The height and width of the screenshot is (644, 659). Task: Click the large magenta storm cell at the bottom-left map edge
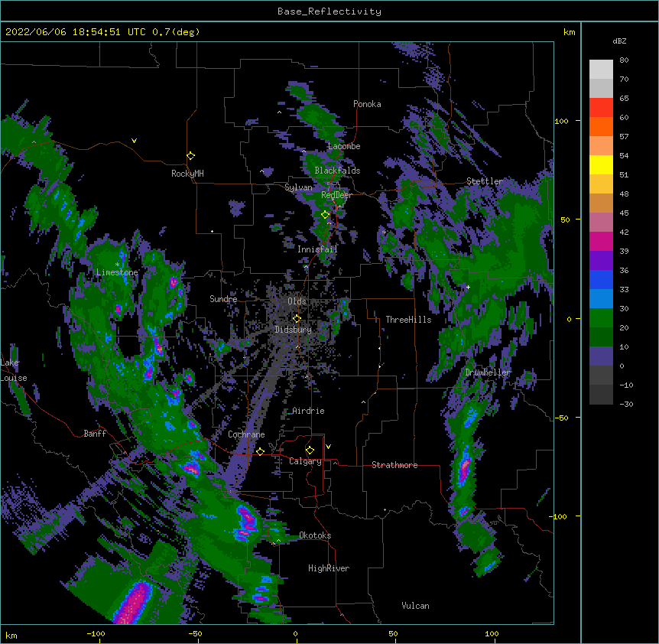(x=134, y=603)
